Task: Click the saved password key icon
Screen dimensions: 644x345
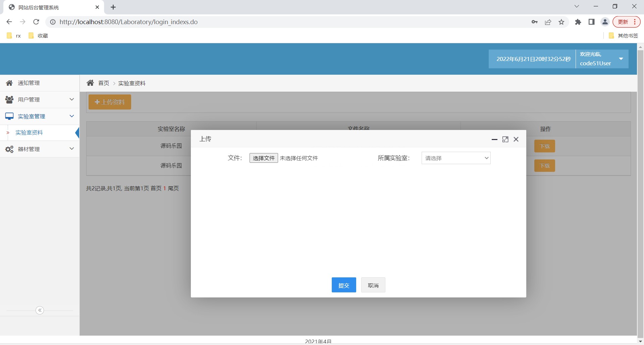Action: (535, 22)
